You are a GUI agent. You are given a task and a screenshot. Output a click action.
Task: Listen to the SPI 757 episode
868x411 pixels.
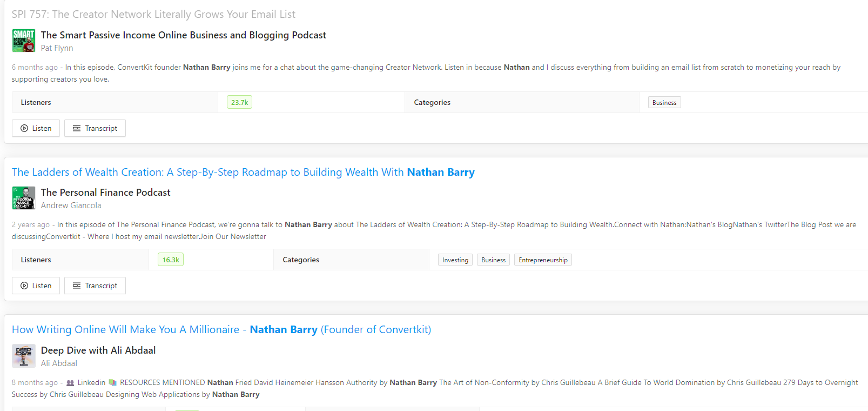click(x=36, y=128)
